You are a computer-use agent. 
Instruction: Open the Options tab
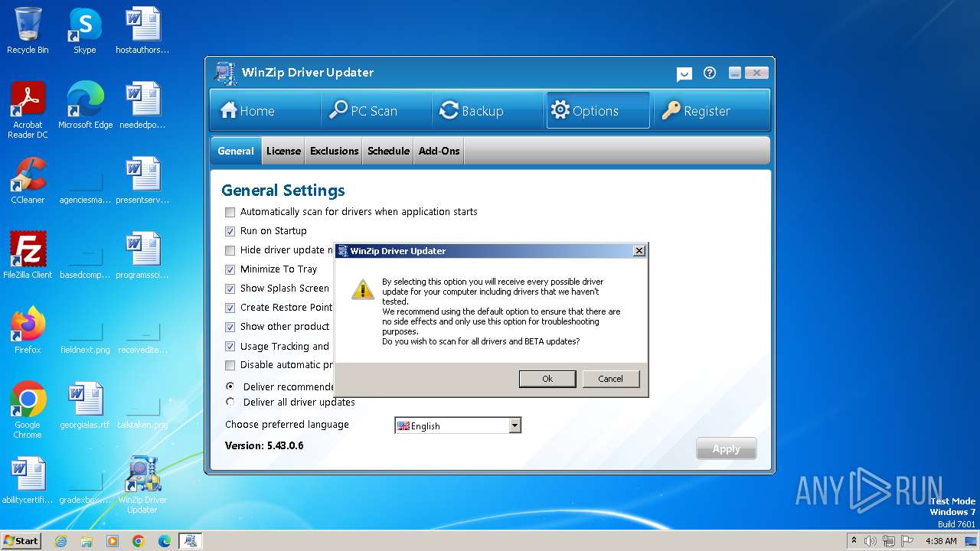click(597, 111)
